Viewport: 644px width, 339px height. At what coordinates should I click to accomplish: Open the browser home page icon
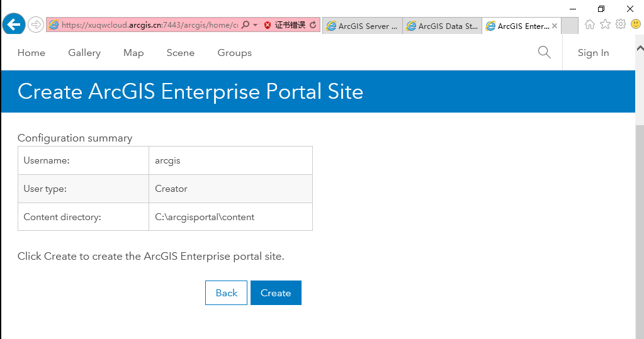coord(590,25)
